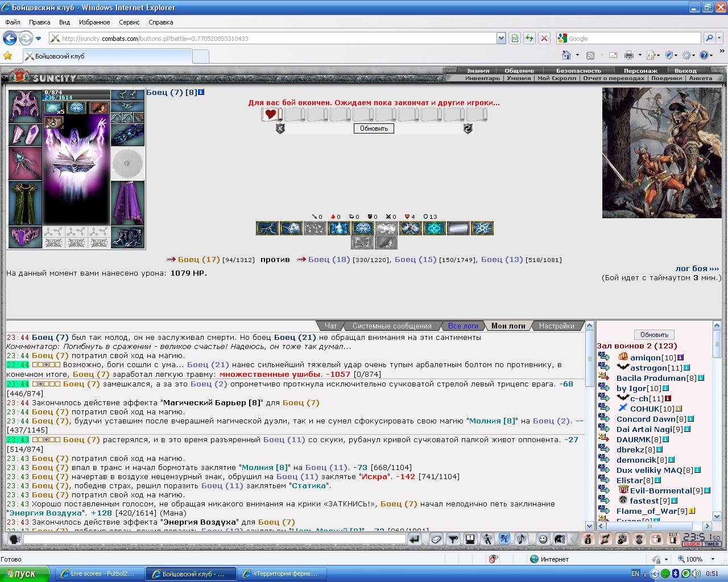Click the chat message input field

(x=214, y=539)
